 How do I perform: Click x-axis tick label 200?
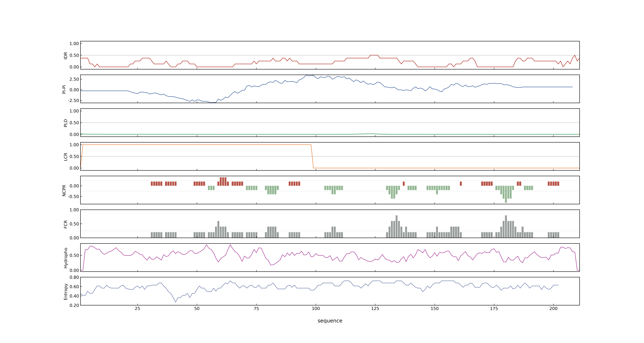554,309
